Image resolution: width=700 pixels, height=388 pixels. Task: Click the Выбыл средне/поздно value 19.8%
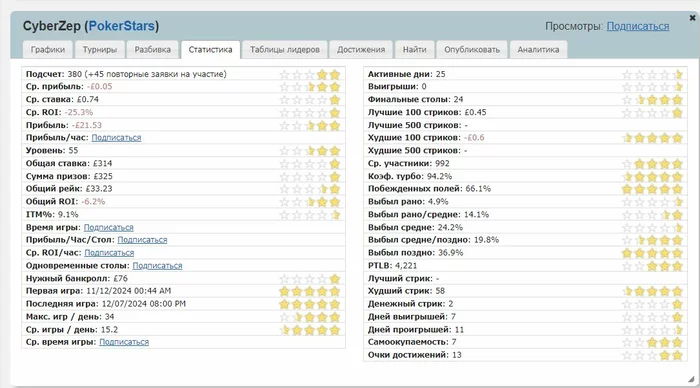pyautogui.click(x=486, y=240)
